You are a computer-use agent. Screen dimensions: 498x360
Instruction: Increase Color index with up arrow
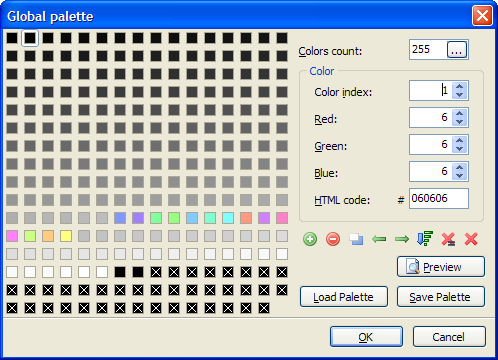click(x=460, y=87)
